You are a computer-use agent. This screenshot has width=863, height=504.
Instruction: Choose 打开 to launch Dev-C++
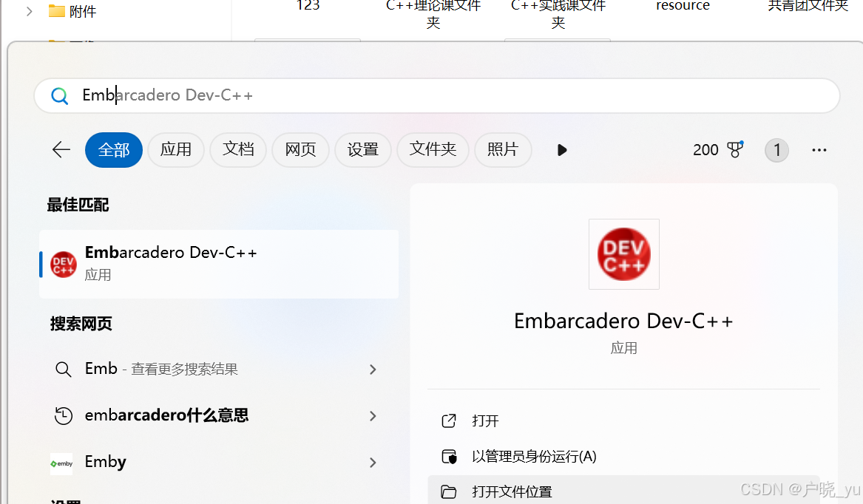tap(623, 421)
